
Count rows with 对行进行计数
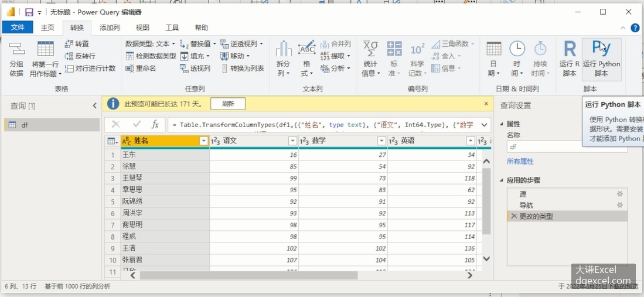tap(90, 68)
